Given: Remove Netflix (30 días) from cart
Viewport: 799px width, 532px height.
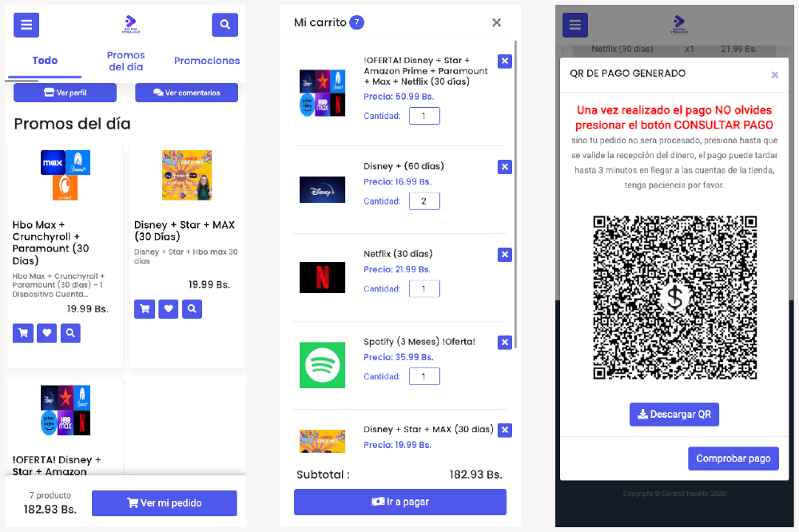Looking at the screenshot, I should pos(504,254).
